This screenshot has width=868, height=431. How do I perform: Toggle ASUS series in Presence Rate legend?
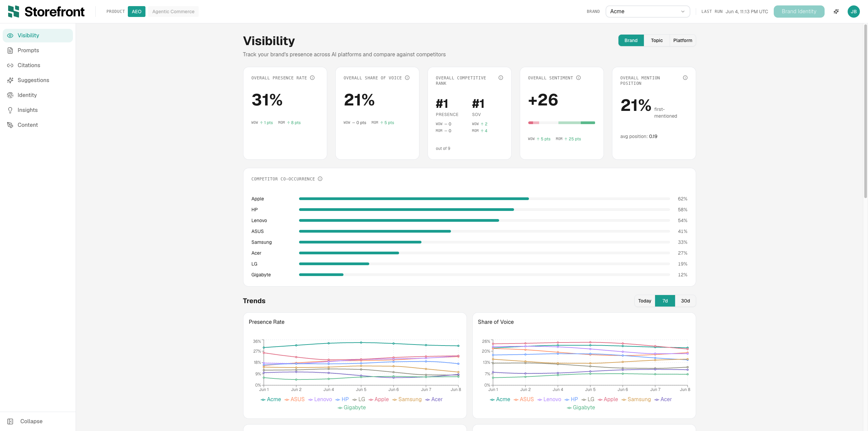click(x=294, y=399)
